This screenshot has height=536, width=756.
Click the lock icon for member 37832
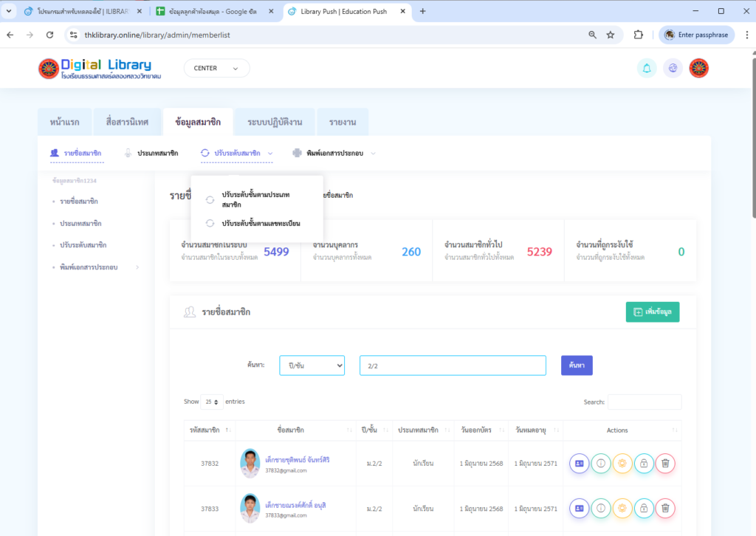coord(644,464)
